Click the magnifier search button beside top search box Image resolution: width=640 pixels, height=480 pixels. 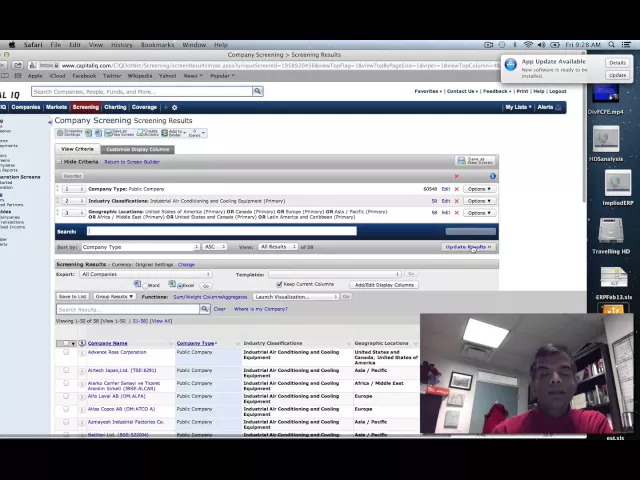258,91
